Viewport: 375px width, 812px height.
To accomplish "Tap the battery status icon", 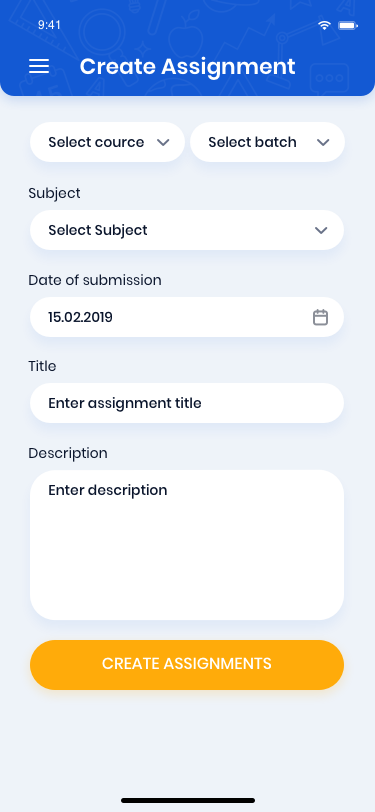I will tap(348, 25).
